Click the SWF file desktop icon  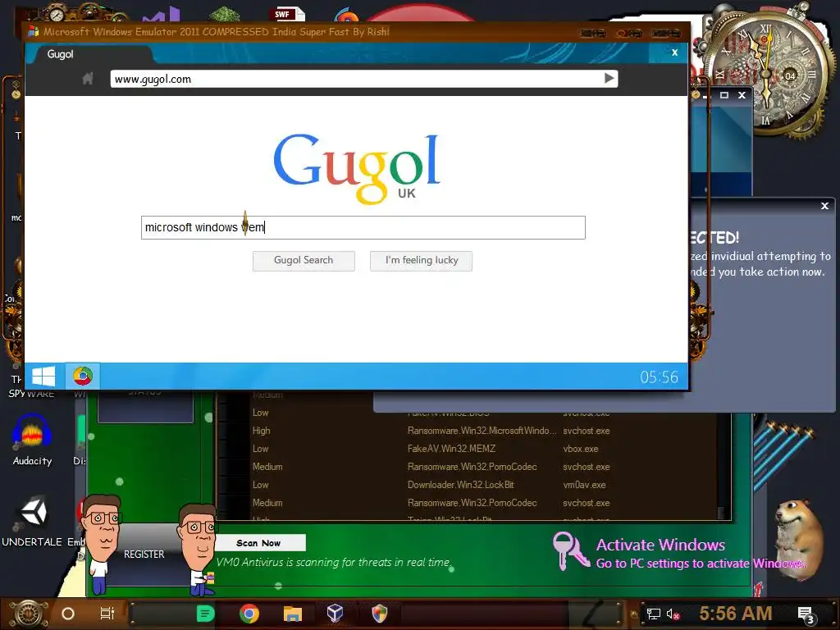[x=288, y=14]
